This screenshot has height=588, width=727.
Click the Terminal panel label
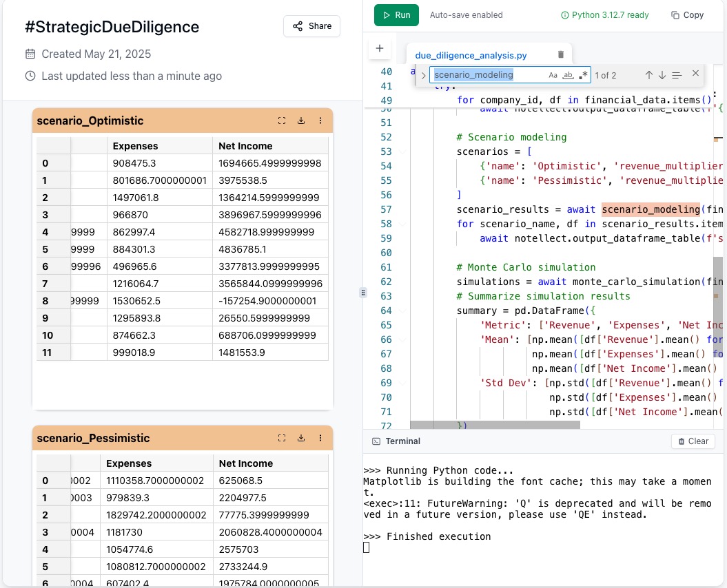point(402,441)
